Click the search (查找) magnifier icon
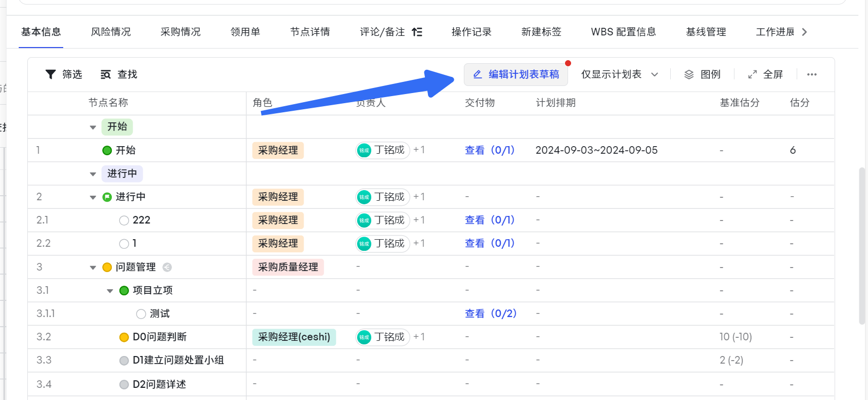This screenshot has width=868, height=400. coord(106,75)
